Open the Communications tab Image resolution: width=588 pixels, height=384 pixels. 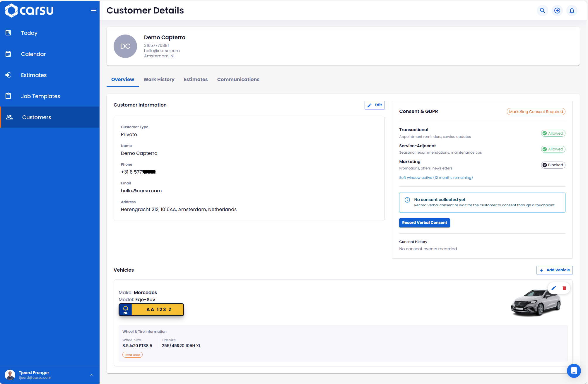coord(238,79)
